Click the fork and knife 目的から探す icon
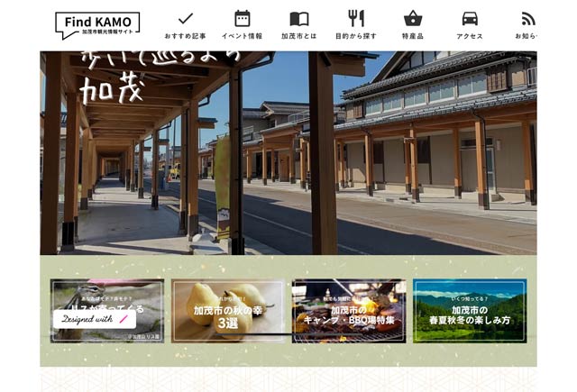577x392 pixels. 356,18
